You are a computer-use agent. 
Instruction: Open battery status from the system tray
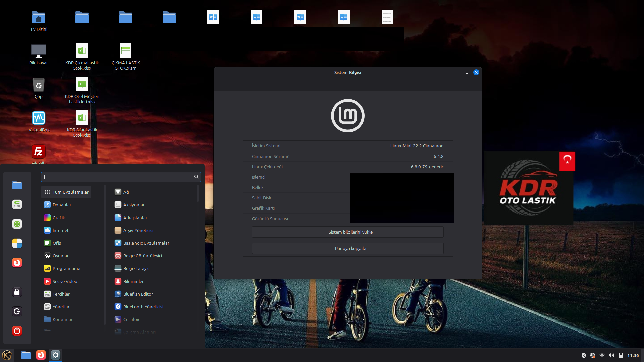click(x=621, y=355)
